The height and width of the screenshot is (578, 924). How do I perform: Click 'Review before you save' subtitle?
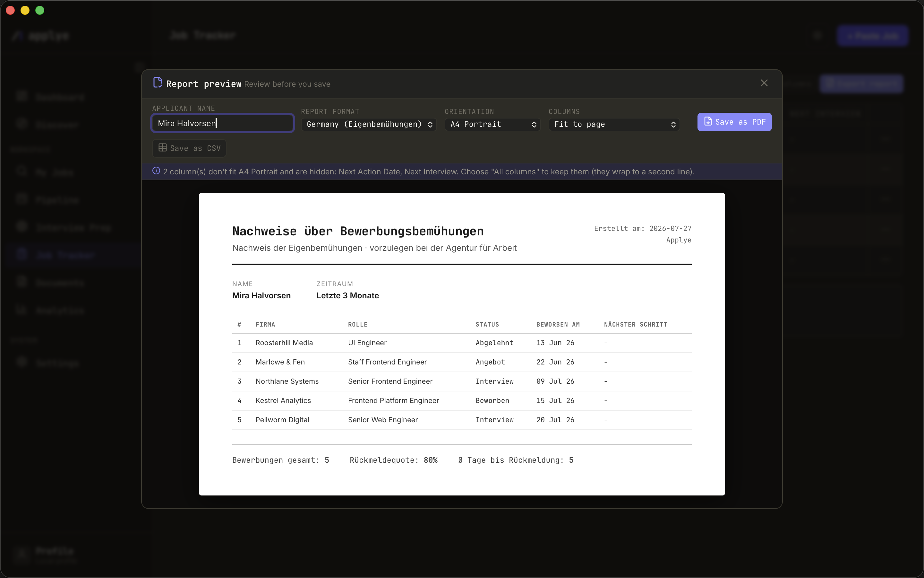287,84
